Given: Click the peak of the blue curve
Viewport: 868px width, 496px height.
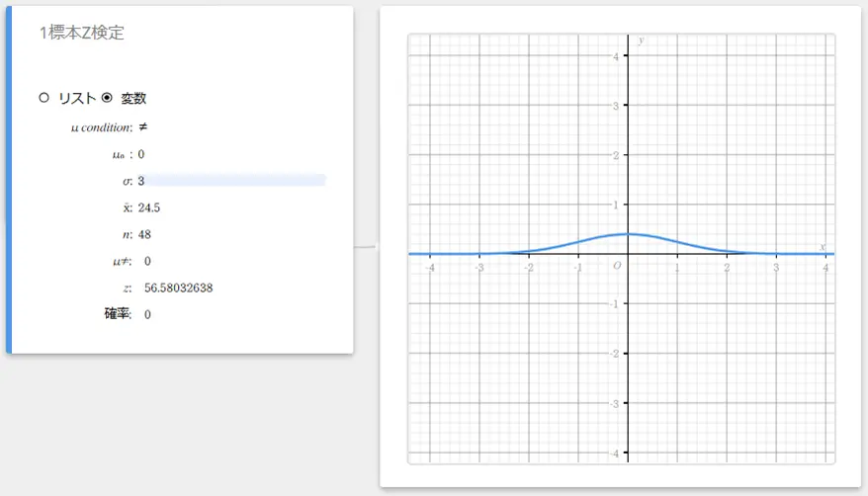Looking at the screenshot, I should click(628, 233).
